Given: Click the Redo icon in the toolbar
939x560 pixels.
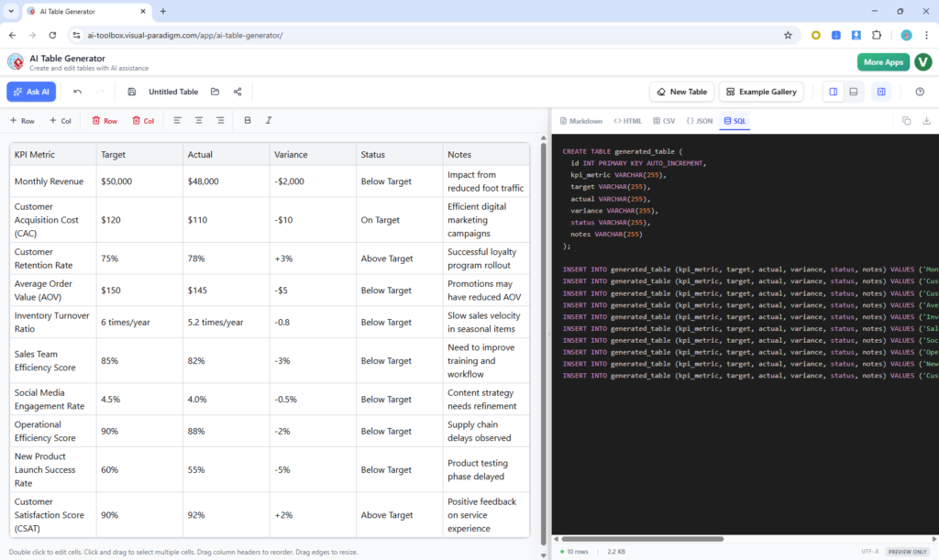Looking at the screenshot, I should pyautogui.click(x=99, y=92).
